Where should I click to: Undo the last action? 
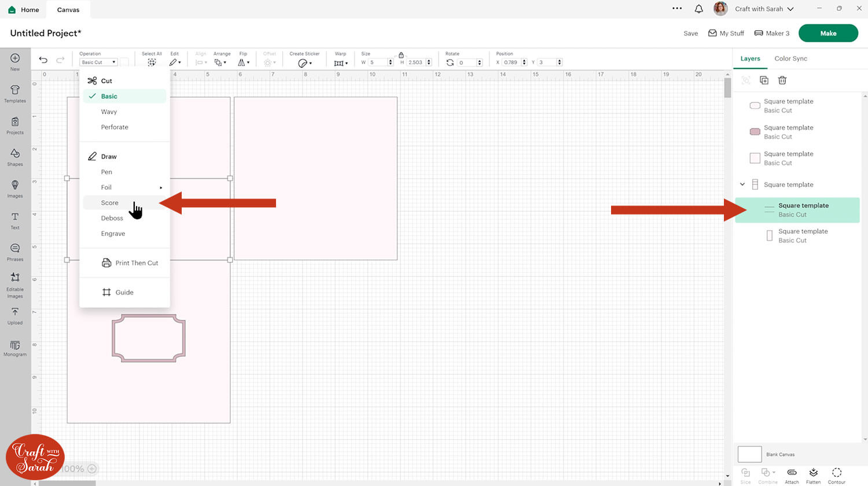[43, 60]
